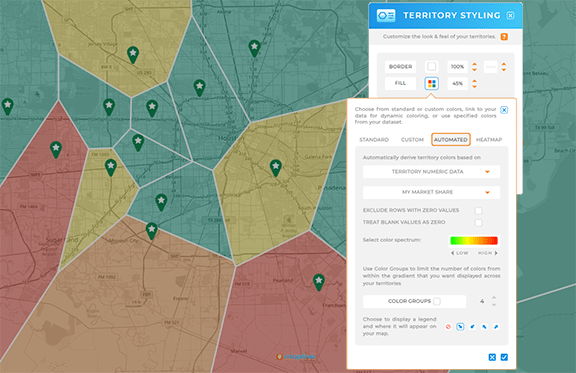Increase the number of color groups
The image size is (576, 373).
tap(494, 298)
